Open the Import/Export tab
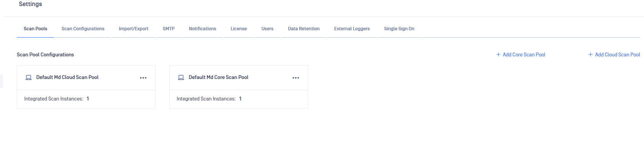The height and width of the screenshot is (153, 644). click(133, 29)
